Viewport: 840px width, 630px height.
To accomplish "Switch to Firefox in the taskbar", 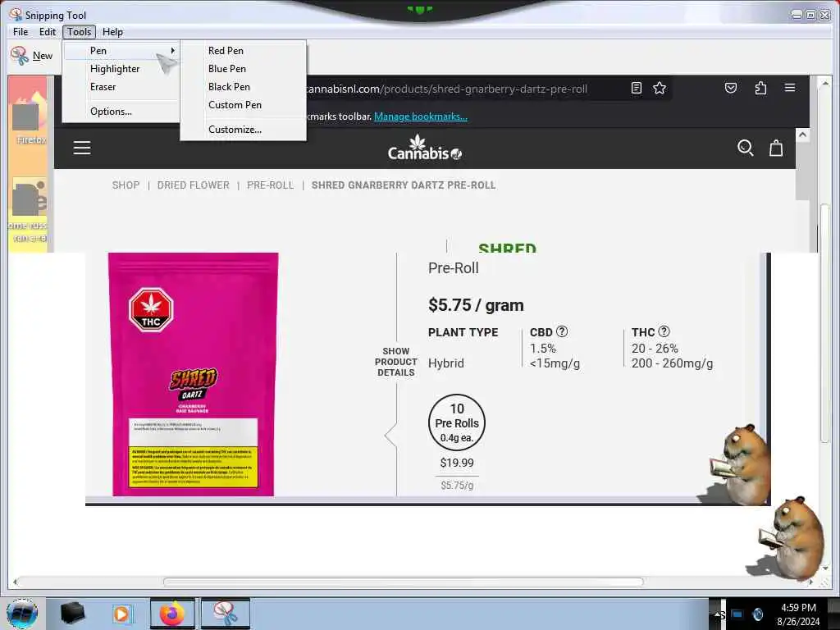I will (172, 614).
